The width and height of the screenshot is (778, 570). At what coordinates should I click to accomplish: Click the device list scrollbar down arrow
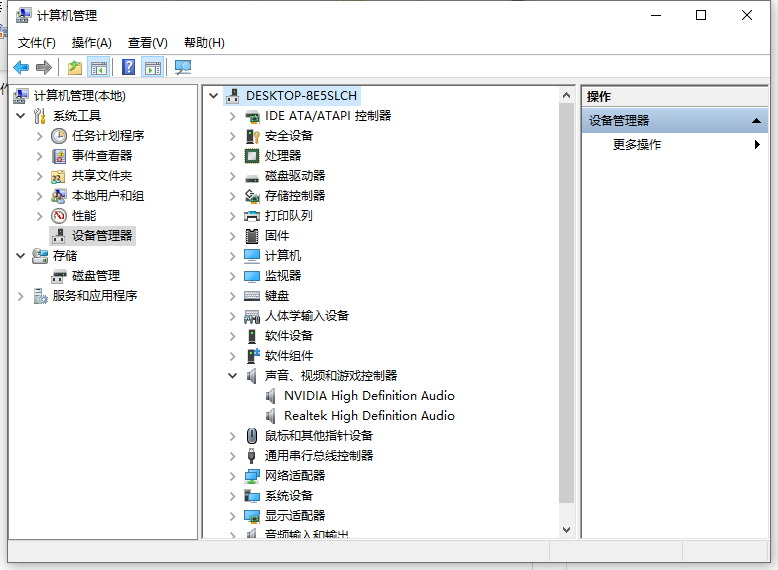click(x=566, y=530)
